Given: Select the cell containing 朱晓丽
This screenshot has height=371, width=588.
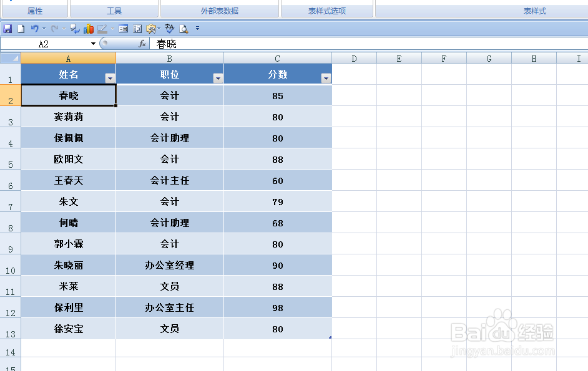Looking at the screenshot, I should pyautogui.click(x=68, y=265).
